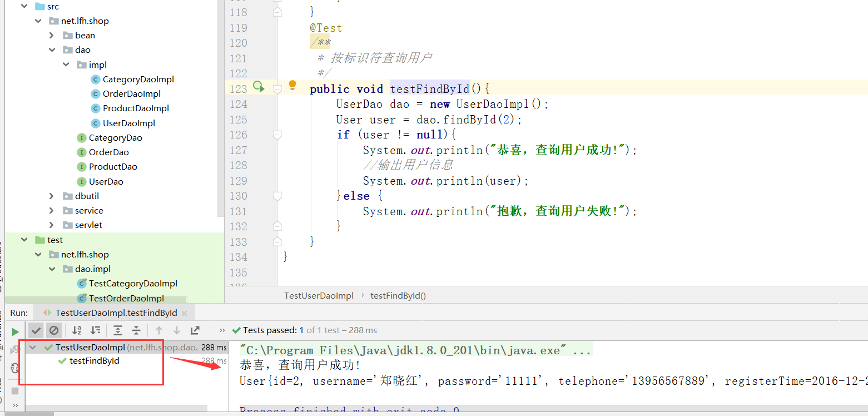This screenshot has width=868, height=416.
Task: Click fold end marker at line 118
Action: (277, 11)
